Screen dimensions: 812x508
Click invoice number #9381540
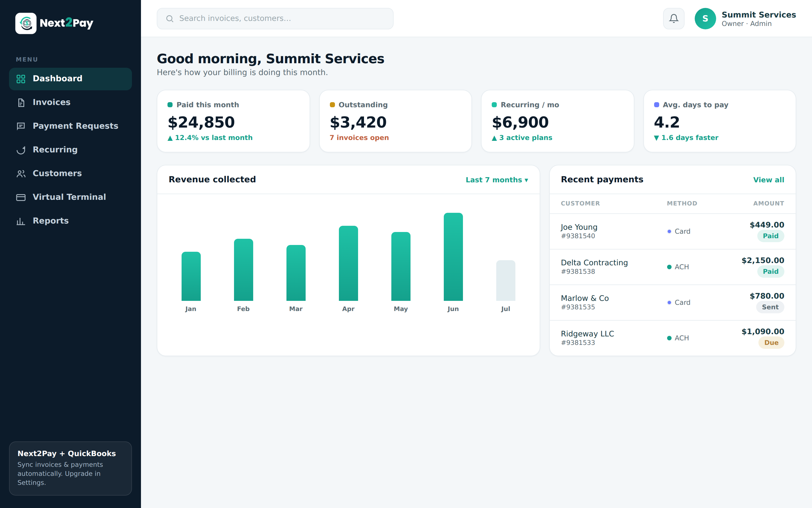tap(578, 236)
